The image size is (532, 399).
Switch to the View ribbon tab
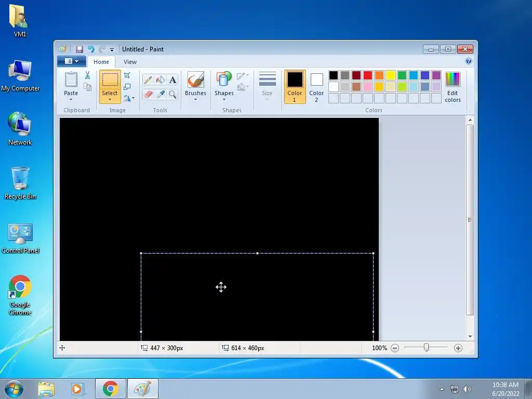tap(130, 62)
